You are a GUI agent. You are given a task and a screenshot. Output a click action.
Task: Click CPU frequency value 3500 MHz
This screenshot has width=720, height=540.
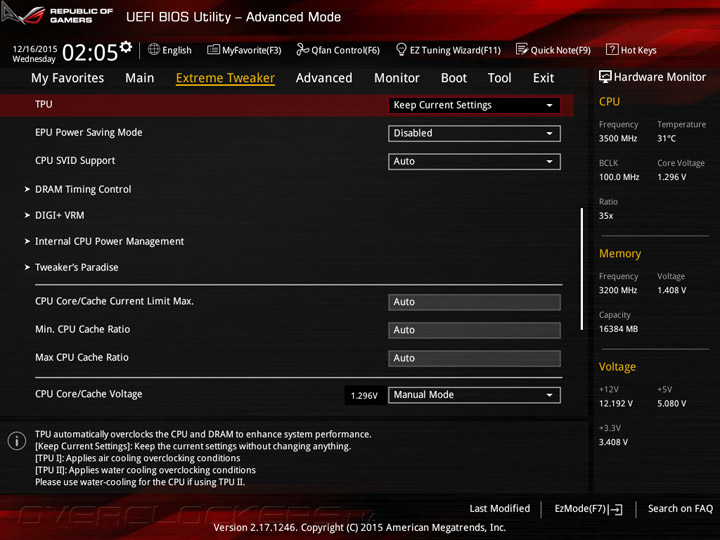(x=618, y=139)
